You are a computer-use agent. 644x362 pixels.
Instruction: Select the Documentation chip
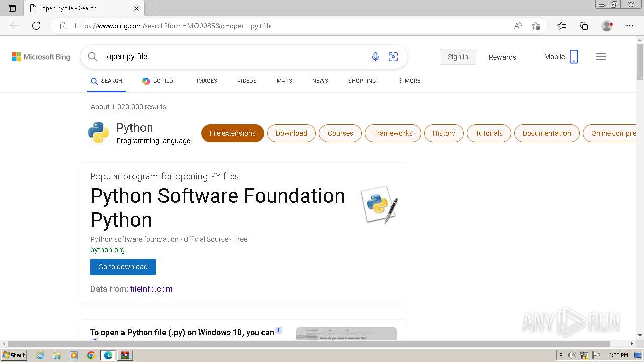point(547,133)
